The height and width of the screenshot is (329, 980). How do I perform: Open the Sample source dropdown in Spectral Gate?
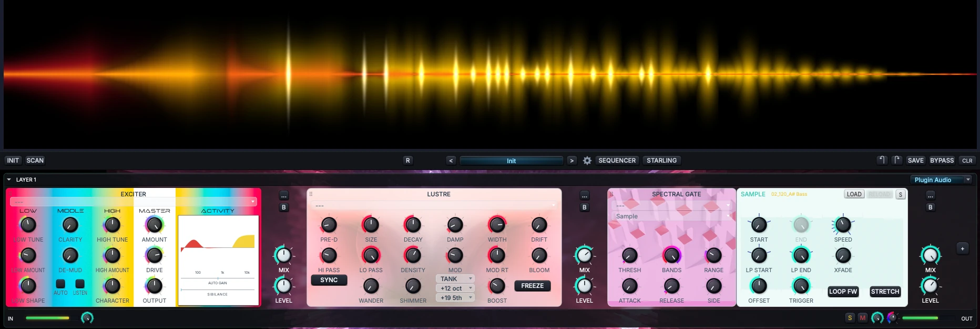(x=672, y=216)
